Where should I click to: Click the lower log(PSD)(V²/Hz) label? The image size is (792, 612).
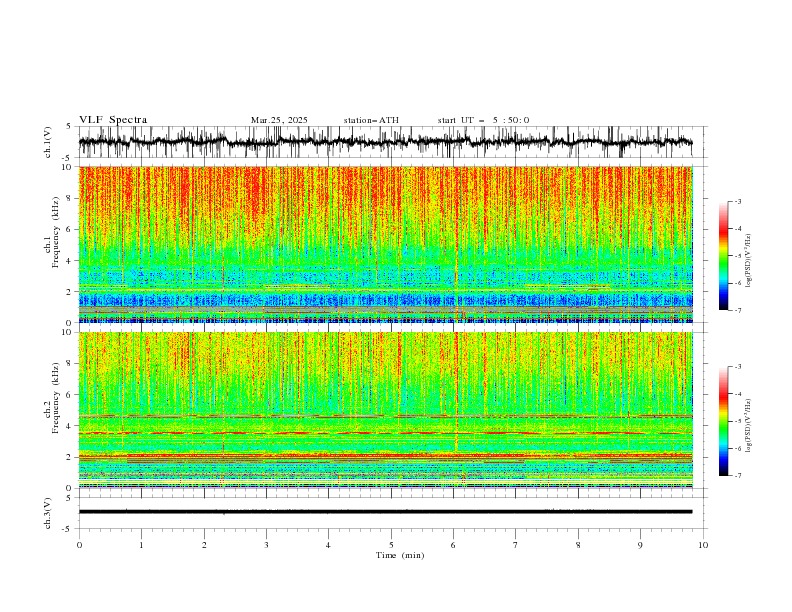coord(748,426)
